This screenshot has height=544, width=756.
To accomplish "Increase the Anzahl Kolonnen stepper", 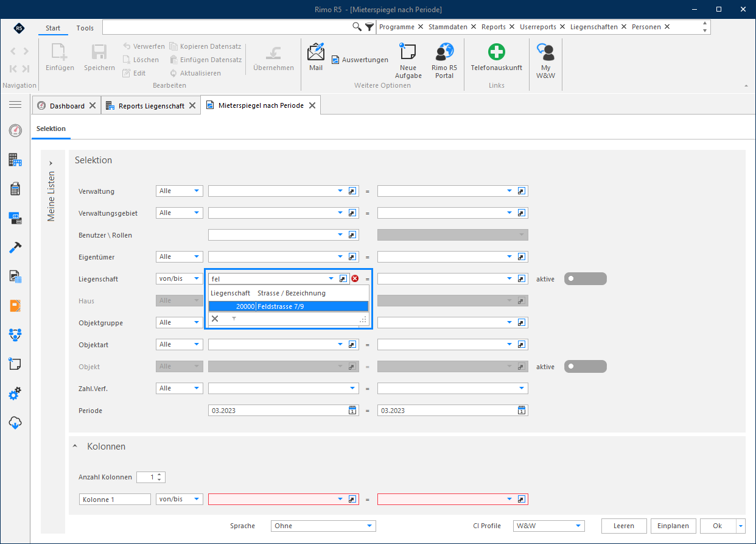I will click(x=159, y=475).
